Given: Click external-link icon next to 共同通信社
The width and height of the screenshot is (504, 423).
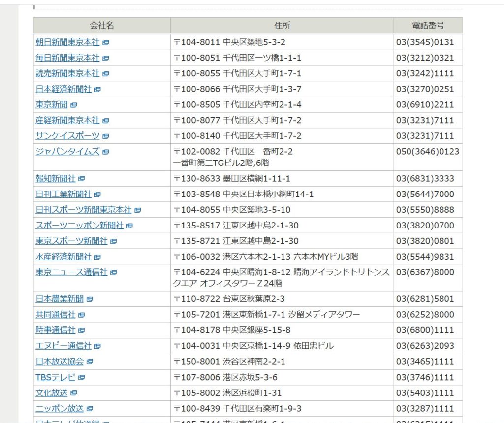Looking at the screenshot, I should click(x=82, y=315).
